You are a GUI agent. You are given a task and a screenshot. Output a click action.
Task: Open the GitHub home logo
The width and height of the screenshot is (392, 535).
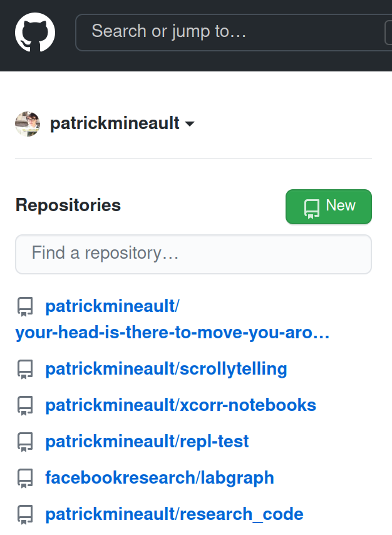click(x=35, y=33)
